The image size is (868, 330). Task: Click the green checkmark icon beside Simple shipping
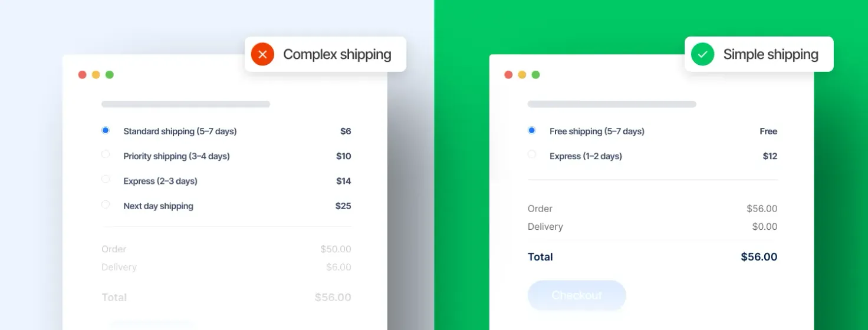coord(702,54)
